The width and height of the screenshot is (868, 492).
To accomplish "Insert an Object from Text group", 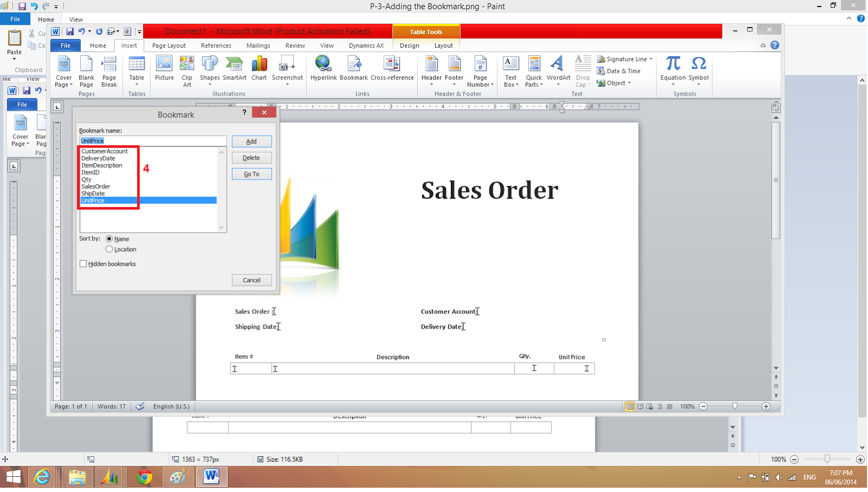I will (614, 83).
